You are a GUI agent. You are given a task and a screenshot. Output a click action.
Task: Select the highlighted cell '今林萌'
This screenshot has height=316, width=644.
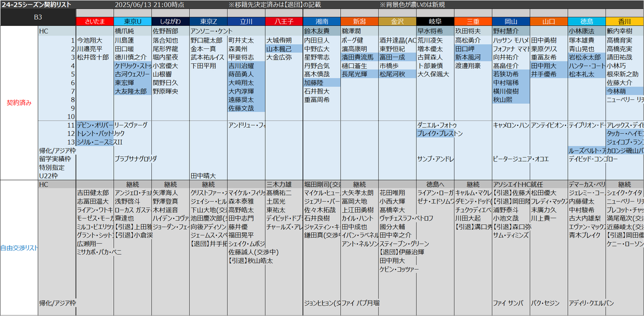[624, 91]
